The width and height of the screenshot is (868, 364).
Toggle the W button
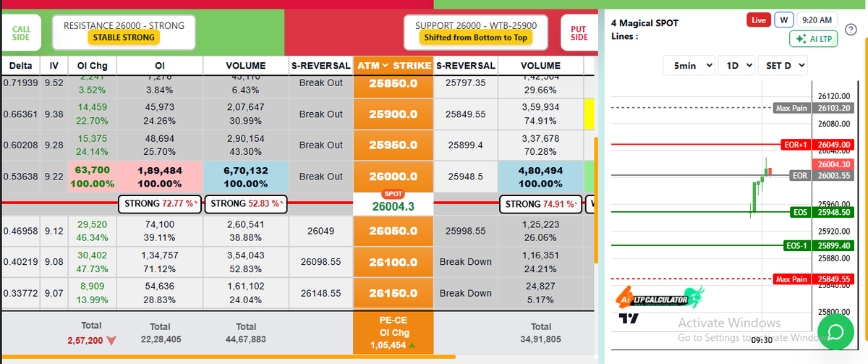pyautogui.click(x=783, y=20)
